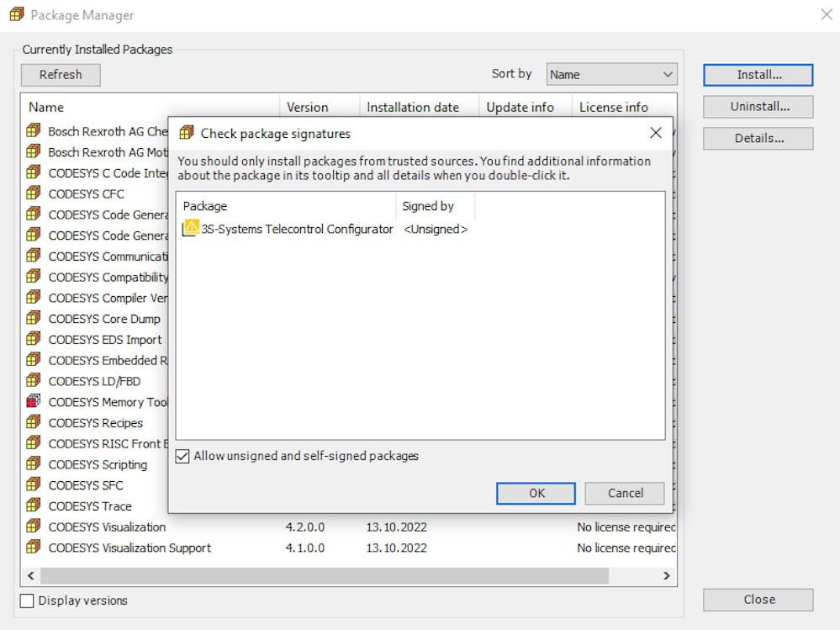Click the CODESYS Communicati package icon

click(x=34, y=256)
